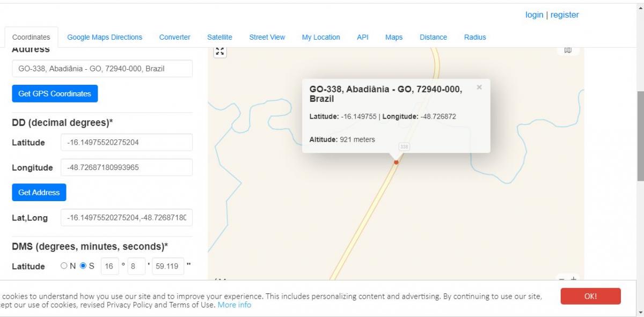Open the map type selector icon

tap(568, 50)
